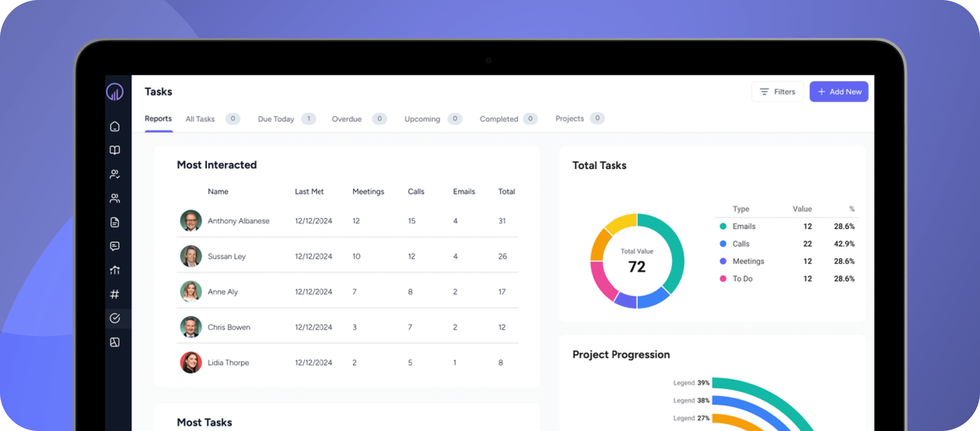The height and width of the screenshot is (431, 980).
Task: Click the Name column header
Action: coord(218,191)
